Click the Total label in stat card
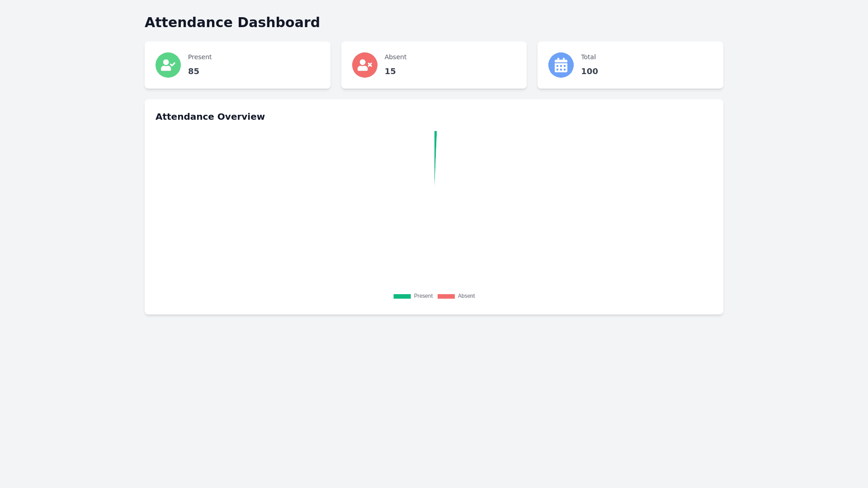 click(x=588, y=57)
